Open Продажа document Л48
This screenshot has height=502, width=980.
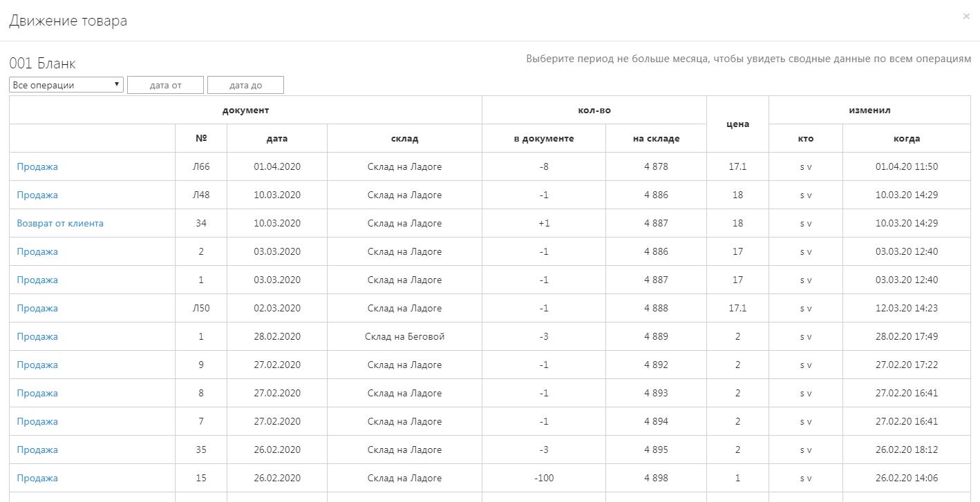coord(37,195)
